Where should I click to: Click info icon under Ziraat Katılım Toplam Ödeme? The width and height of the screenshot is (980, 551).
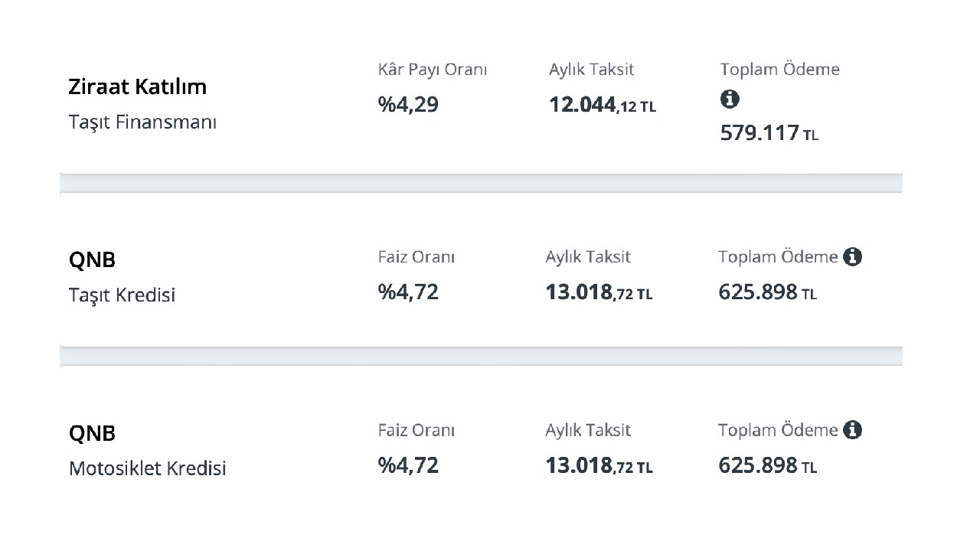(730, 99)
